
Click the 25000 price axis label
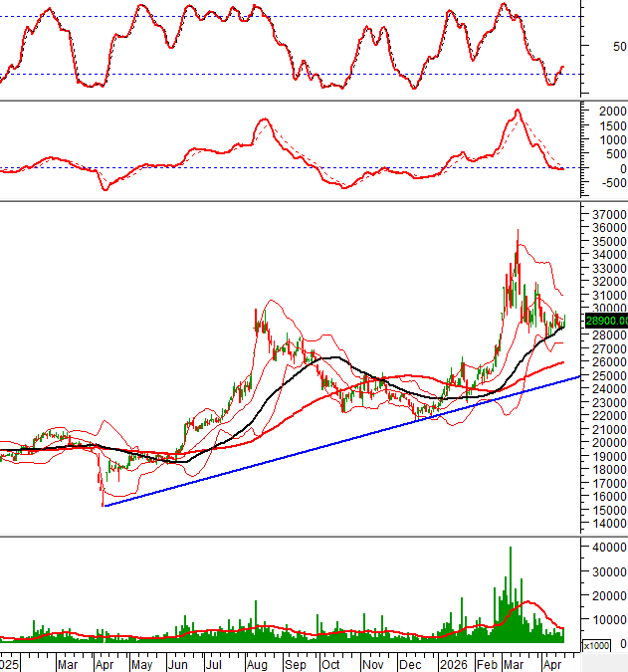tap(606, 376)
